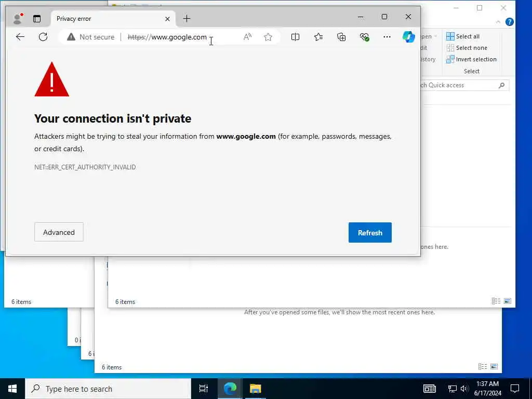
Task: Open the Collections icon in Edge toolbar
Action: point(341,37)
